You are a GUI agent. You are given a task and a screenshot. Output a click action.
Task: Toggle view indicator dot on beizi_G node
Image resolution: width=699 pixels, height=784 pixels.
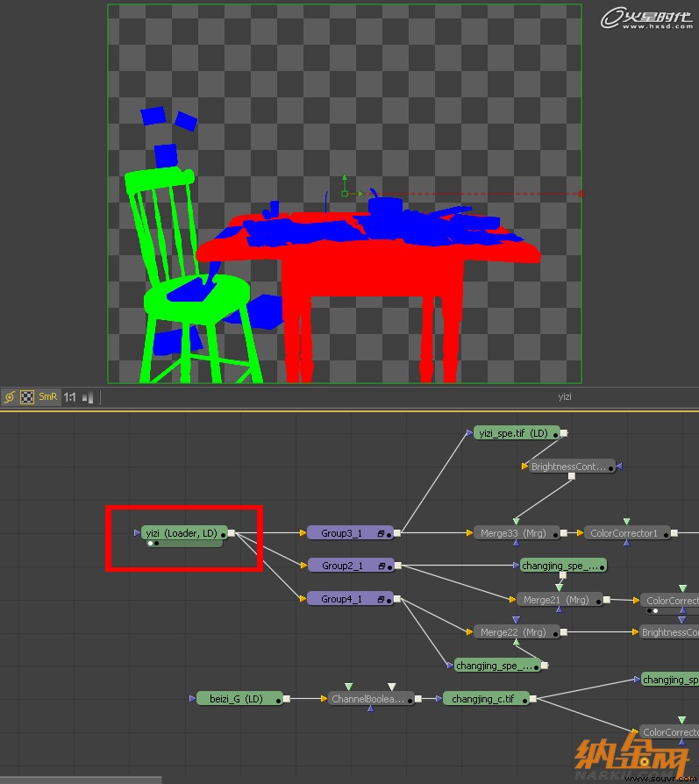pyautogui.click(x=279, y=701)
